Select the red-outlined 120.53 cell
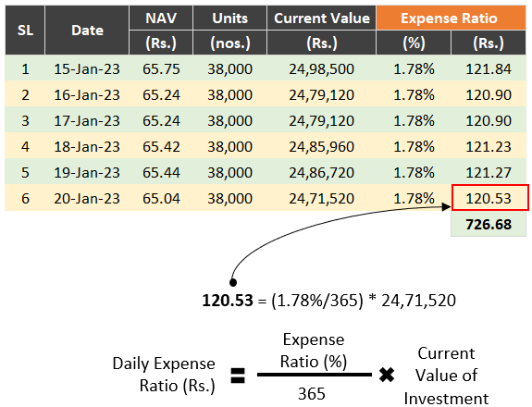 tap(490, 198)
